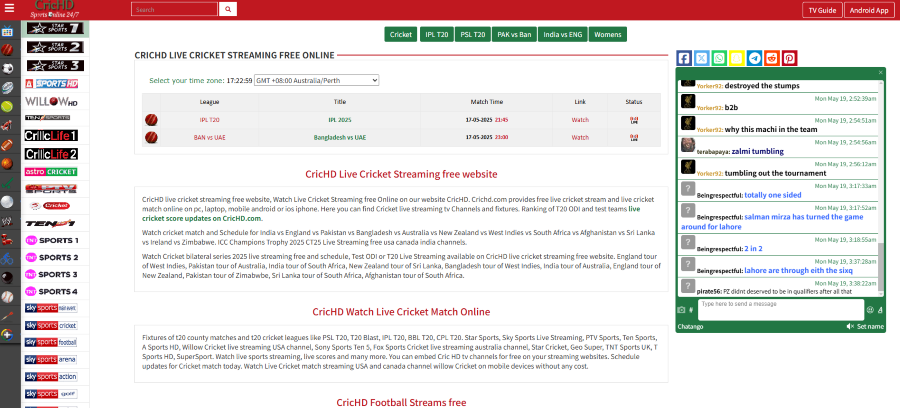
Task: Select the brown American football sport icon
Action: 7,144
